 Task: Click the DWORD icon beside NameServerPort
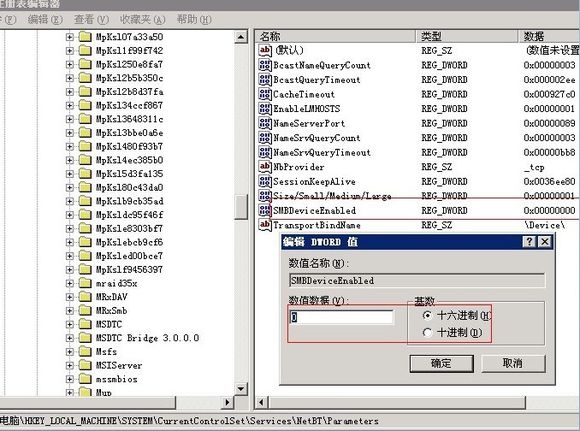[265, 123]
